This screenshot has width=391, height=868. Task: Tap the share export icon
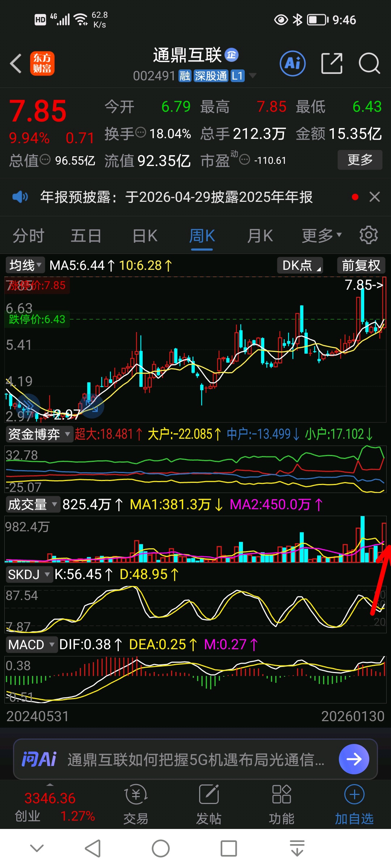332,64
